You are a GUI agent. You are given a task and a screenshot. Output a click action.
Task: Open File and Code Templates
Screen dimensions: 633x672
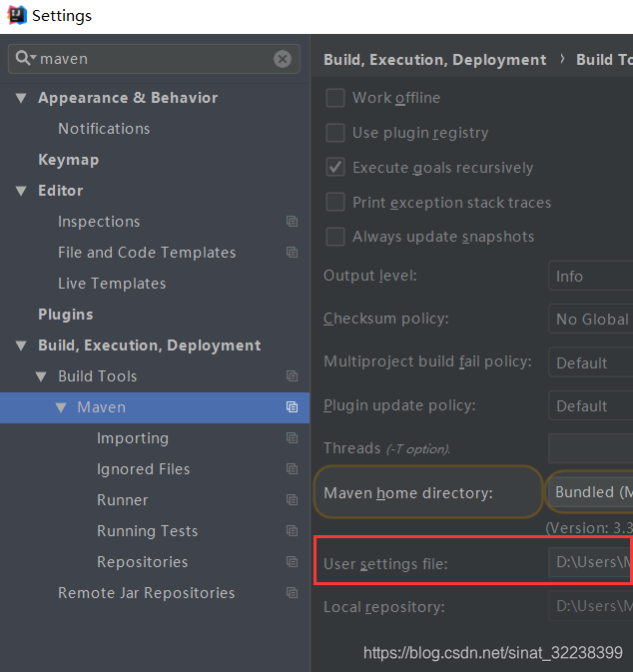click(x=147, y=253)
